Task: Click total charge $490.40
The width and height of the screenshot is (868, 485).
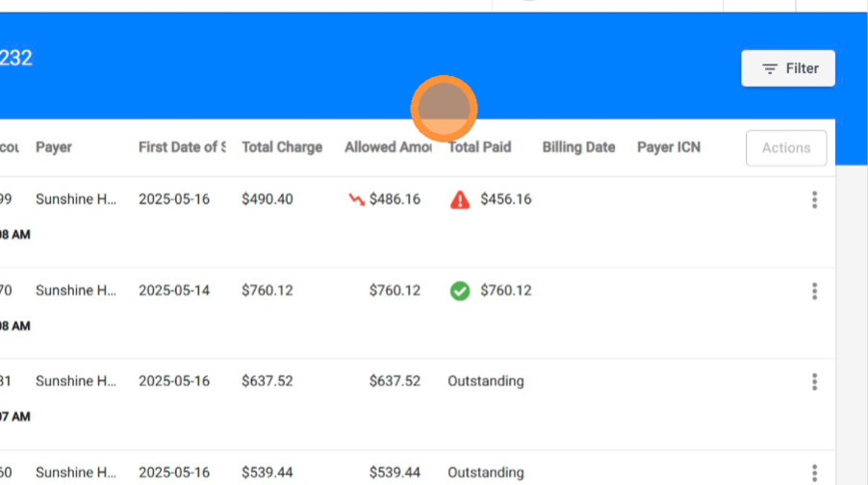Action: [267, 199]
